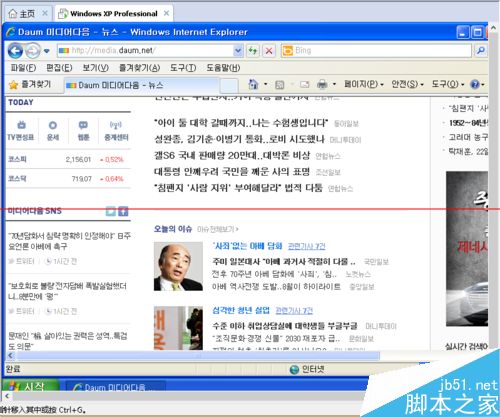
Task: Click the red stop loading icon
Action: point(269,51)
